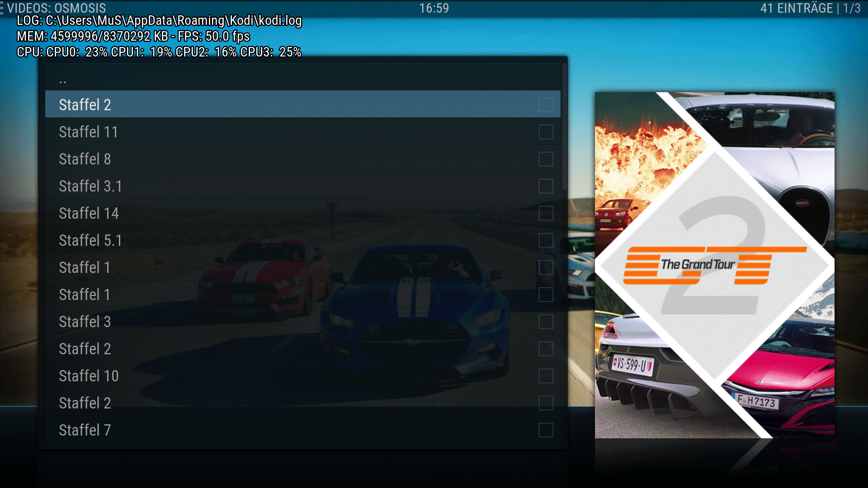Tick the checkbox on the highlighted Staffel 2 row
This screenshot has width=868, height=488.
click(x=546, y=105)
